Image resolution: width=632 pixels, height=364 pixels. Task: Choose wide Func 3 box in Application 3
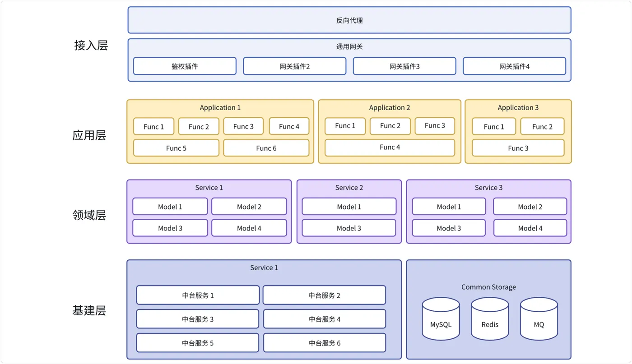[x=518, y=148]
